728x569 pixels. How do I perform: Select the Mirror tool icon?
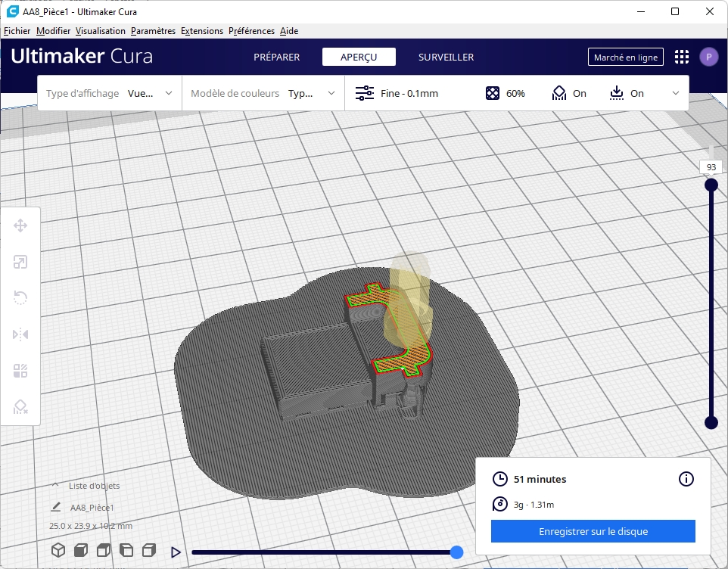pos(20,334)
